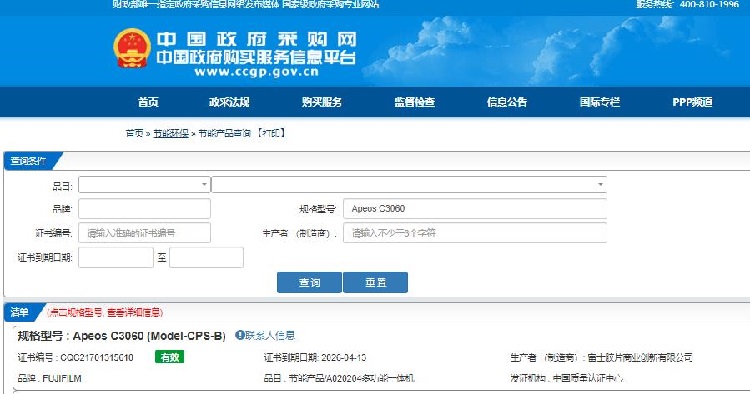Click the national emblem logo

(x=132, y=48)
